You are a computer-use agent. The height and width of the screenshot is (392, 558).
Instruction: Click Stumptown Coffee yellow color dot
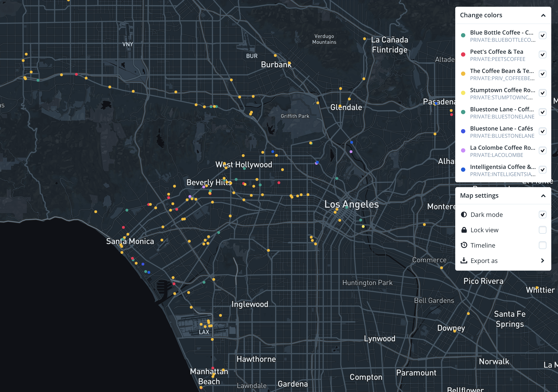[463, 93]
